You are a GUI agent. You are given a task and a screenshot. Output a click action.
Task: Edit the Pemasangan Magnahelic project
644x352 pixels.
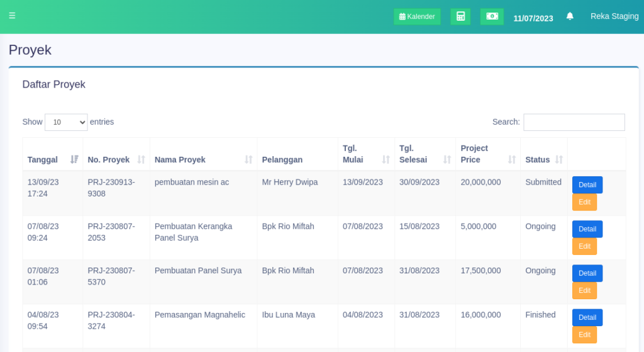[x=584, y=334]
